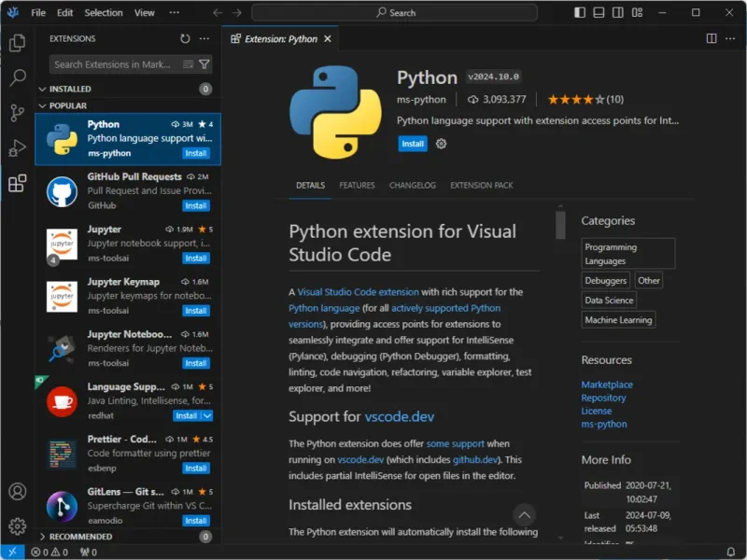Click the GitHub Pull Requests icon

tap(62, 191)
